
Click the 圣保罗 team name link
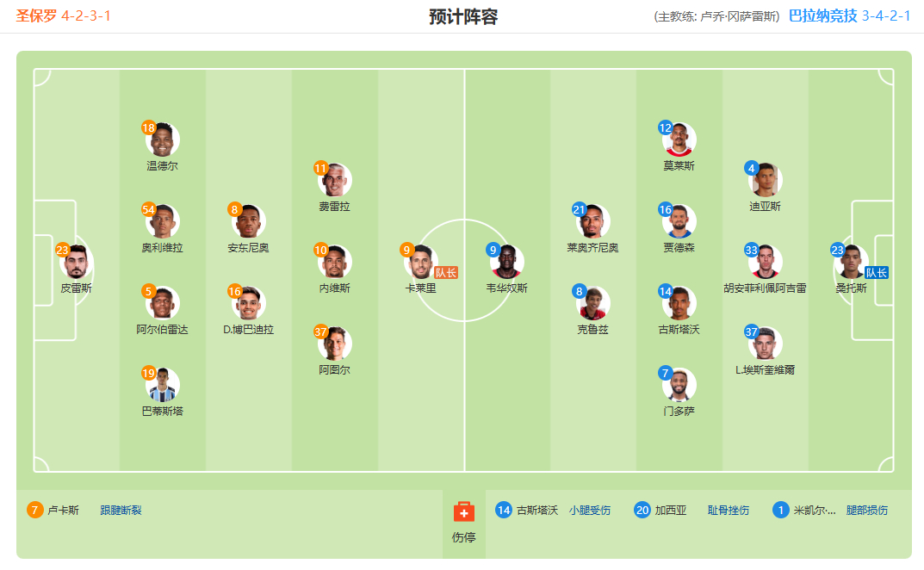pos(36,15)
